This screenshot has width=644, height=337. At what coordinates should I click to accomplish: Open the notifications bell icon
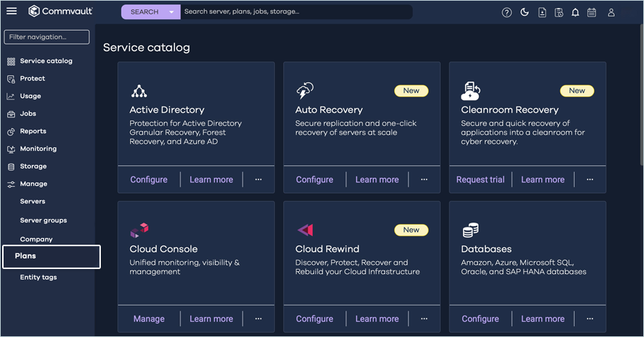(575, 12)
